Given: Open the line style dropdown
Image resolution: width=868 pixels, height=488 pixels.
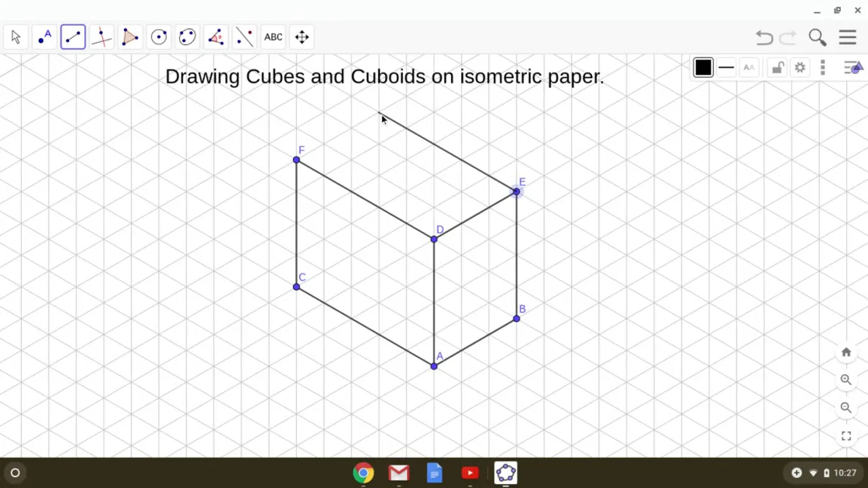Looking at the screenshot, I should pos(726,68).
